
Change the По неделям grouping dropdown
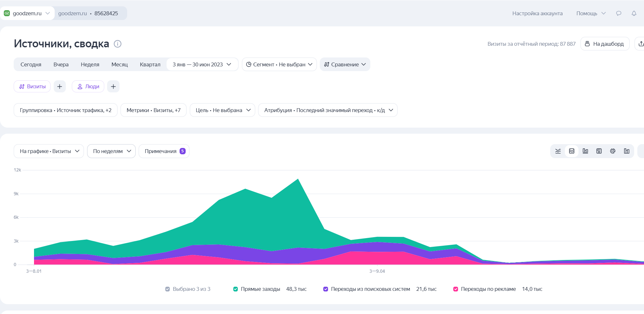tap(111, 151)
